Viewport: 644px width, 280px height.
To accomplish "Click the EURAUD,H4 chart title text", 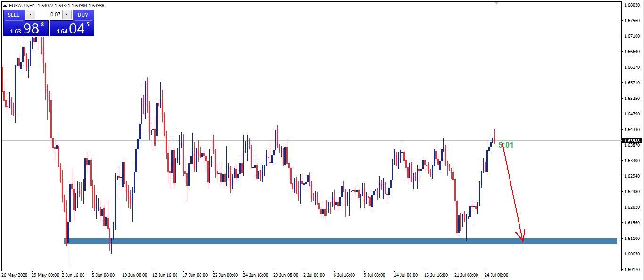I will (22, 6).
